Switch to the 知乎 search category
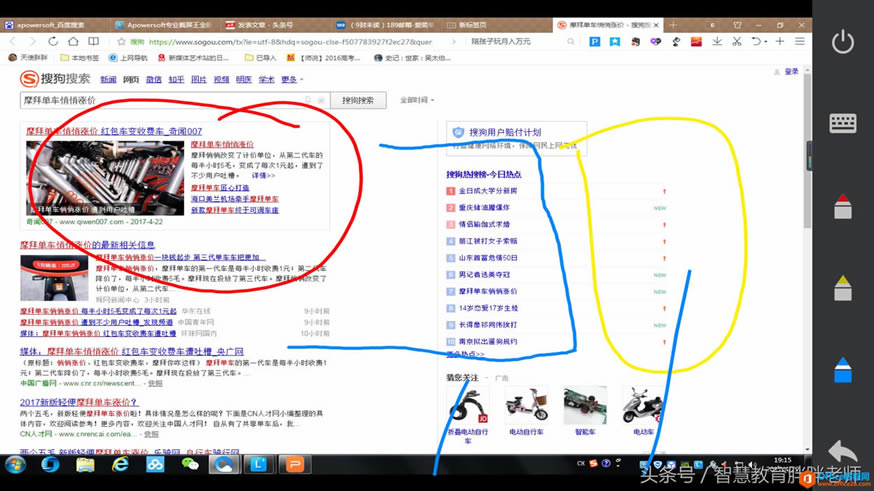The height and width of the screenshot is (491, 874). pyautogui.click(x=176, y=80)
